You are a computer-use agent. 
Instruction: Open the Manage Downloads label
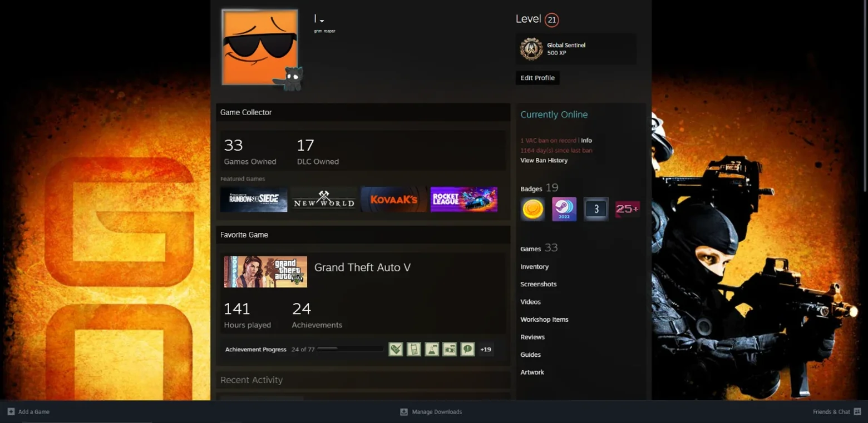pyautogui.click(x=437, y=412)
